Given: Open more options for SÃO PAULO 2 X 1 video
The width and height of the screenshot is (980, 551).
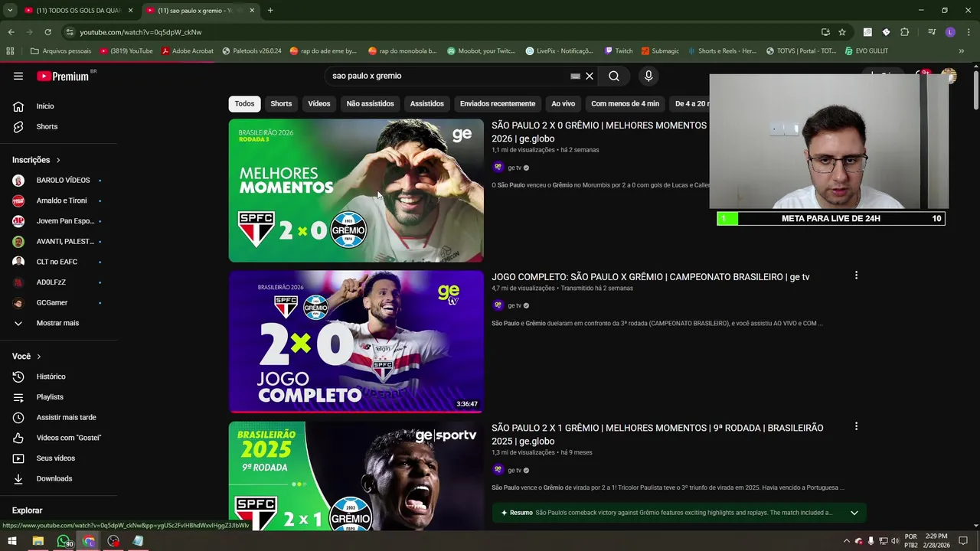Looking at the screenshot, I should point(856,426).
